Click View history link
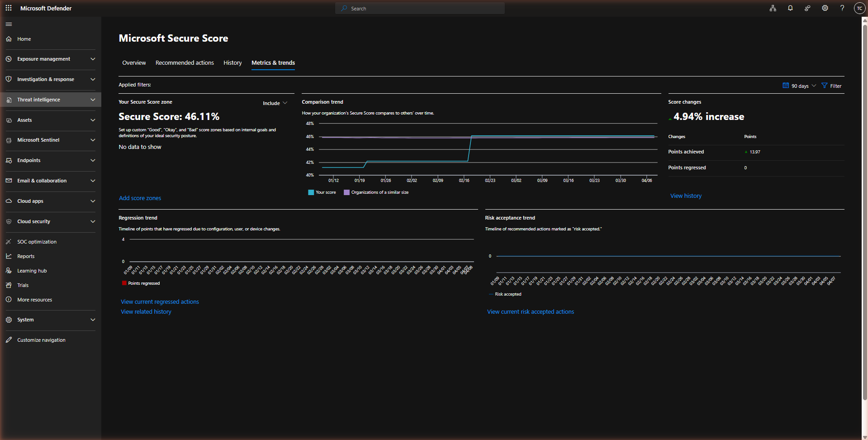 click(686, 196)
